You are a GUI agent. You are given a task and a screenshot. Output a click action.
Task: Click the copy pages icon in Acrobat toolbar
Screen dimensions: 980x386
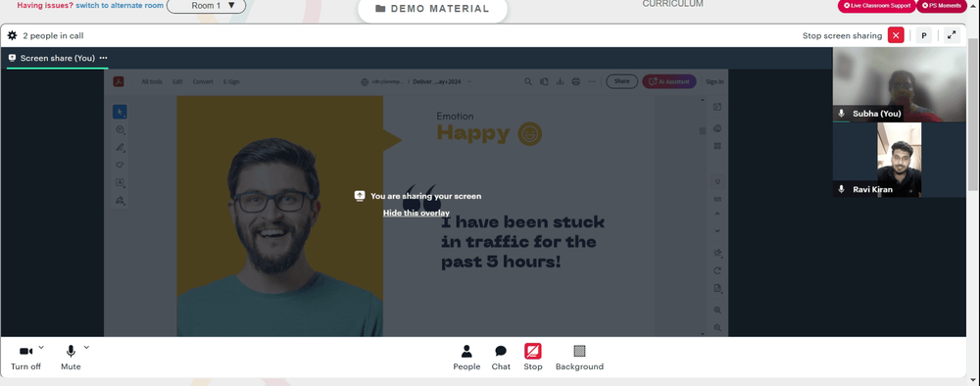tap(544, 82)
